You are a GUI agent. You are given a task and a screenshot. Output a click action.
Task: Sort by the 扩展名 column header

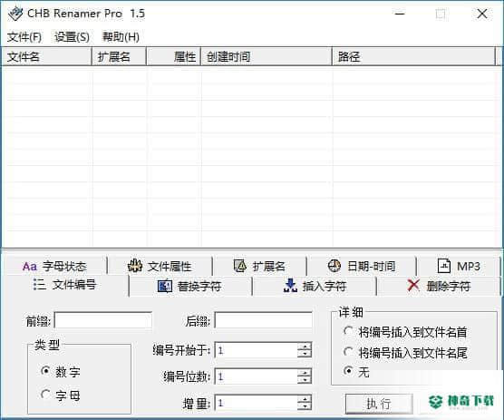pyautogui.click(x=120, y=57)
